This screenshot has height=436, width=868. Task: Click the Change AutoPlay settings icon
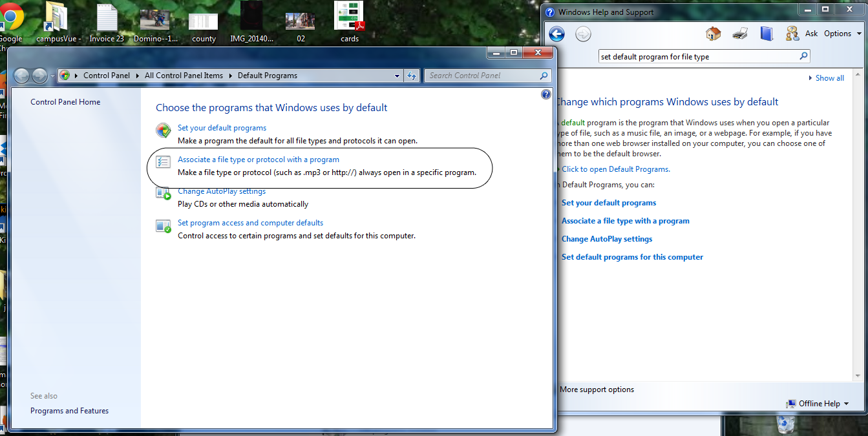click(x=164, y=192)
